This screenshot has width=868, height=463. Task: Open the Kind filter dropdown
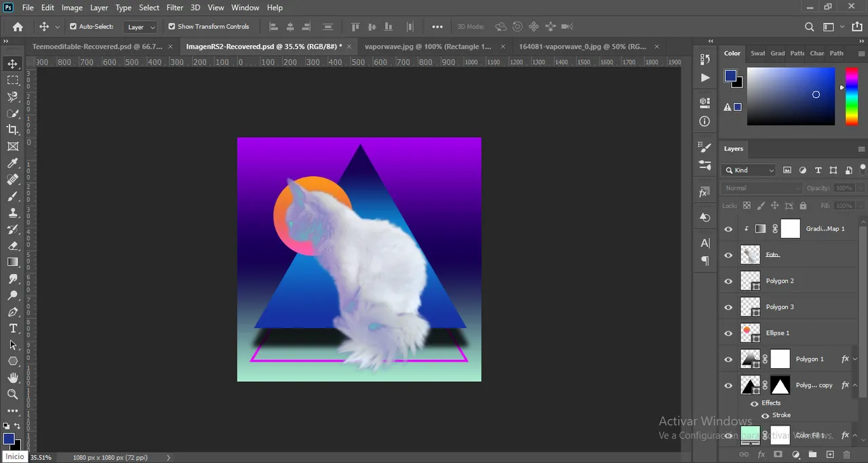click(749, 170)
